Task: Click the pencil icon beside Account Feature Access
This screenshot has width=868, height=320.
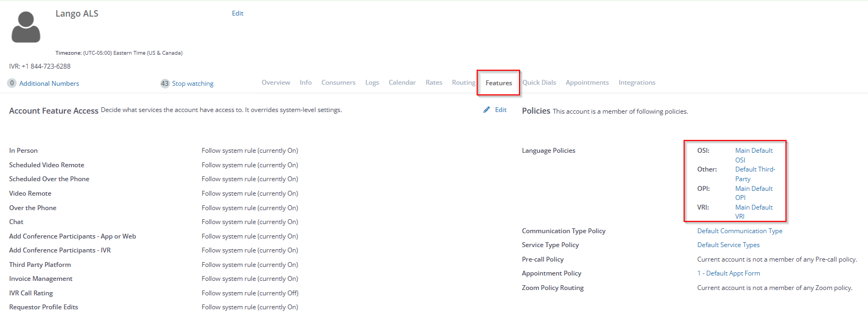Action: (x=486, y=110)
